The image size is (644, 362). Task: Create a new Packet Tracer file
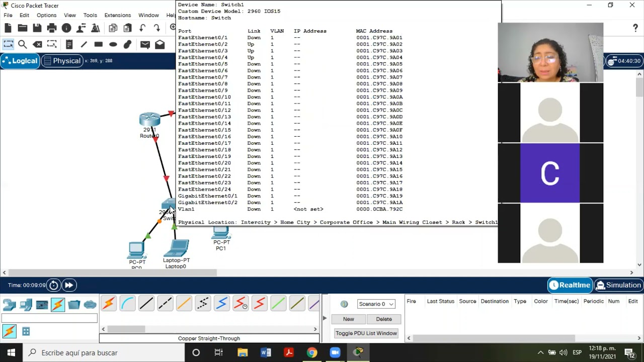tap(8, 28)
